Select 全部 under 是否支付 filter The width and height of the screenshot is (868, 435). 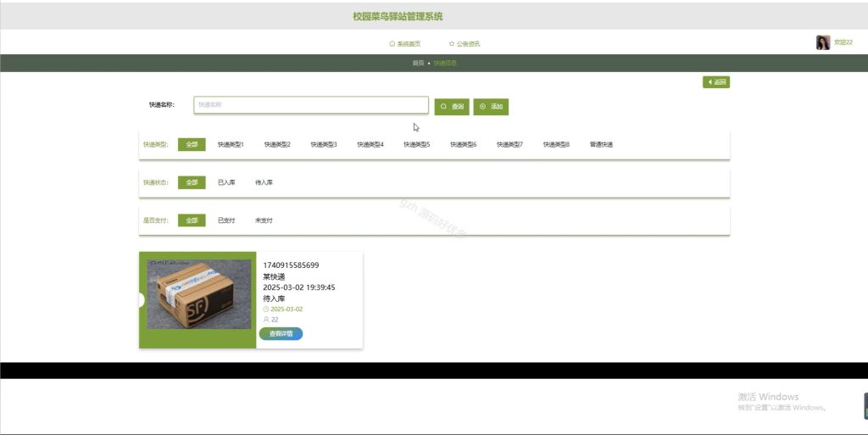(x=192, y=220)
